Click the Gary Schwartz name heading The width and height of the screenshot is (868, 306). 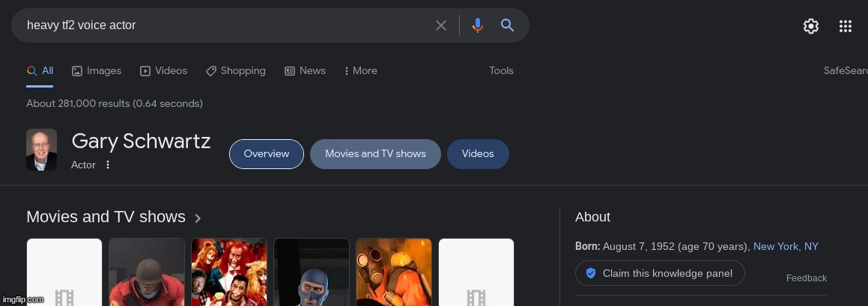pos(141,141)
